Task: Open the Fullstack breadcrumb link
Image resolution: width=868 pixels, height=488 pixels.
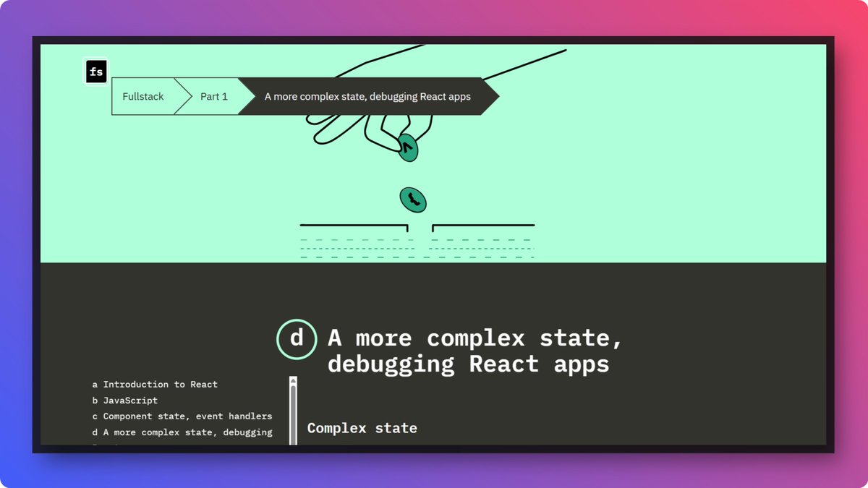Action: (143, 96)
